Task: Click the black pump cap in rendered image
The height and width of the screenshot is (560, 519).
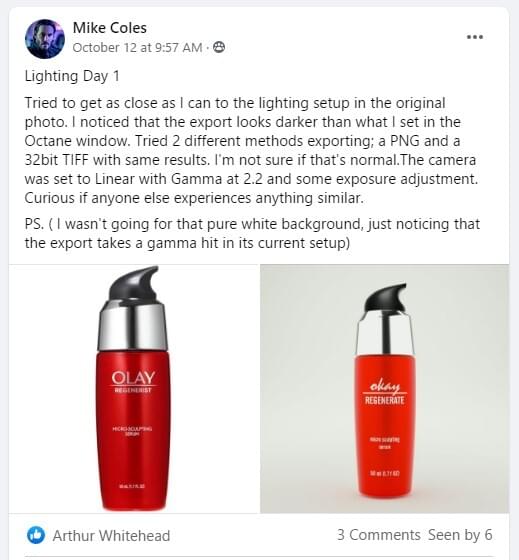Action: 385,298
